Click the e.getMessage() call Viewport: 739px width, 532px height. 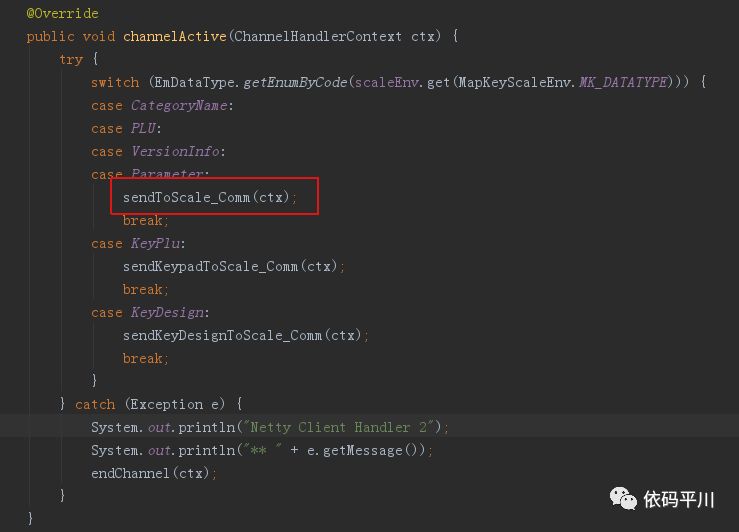[362, 450]
